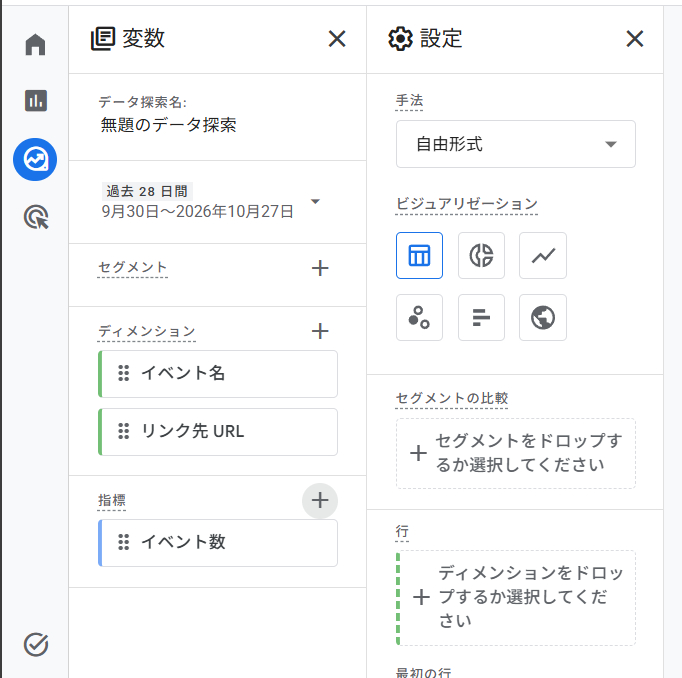Click the 指標 section label
The height and width of the screenshot is (678, 682).
112,500
